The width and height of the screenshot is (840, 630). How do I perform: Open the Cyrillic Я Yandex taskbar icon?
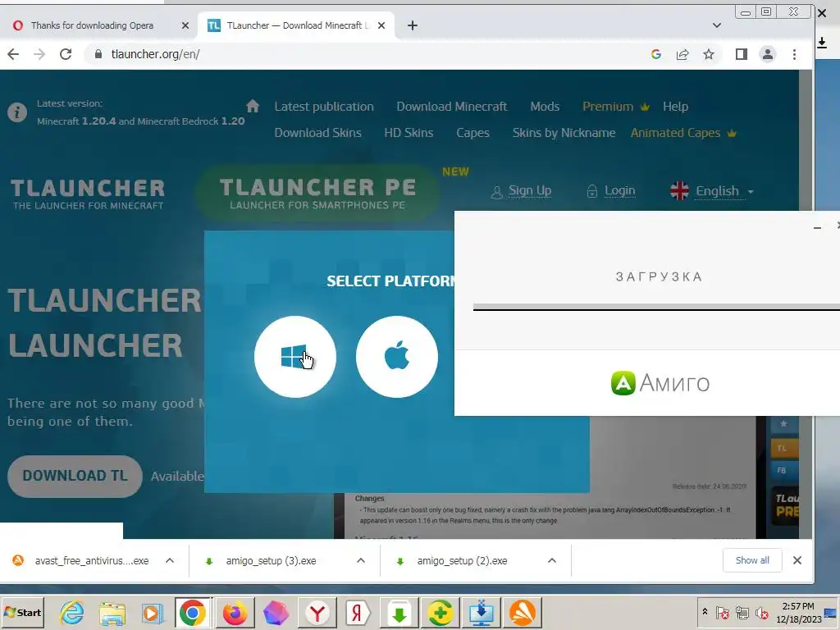click(358, 613)
